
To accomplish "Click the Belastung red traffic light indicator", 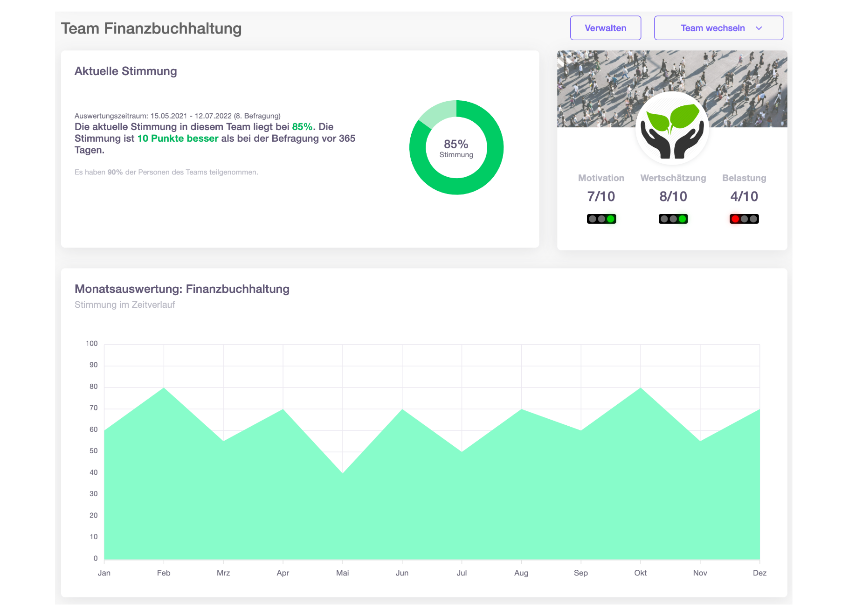I will coord(744,219).
